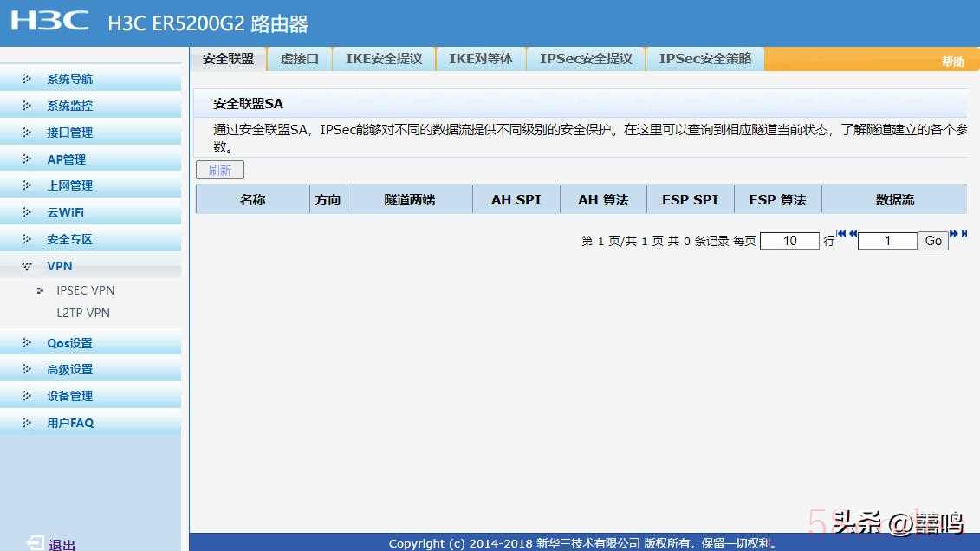Screen dimensions: 980x551
Task: Click 退出 logout link
Action: point(62,545)
